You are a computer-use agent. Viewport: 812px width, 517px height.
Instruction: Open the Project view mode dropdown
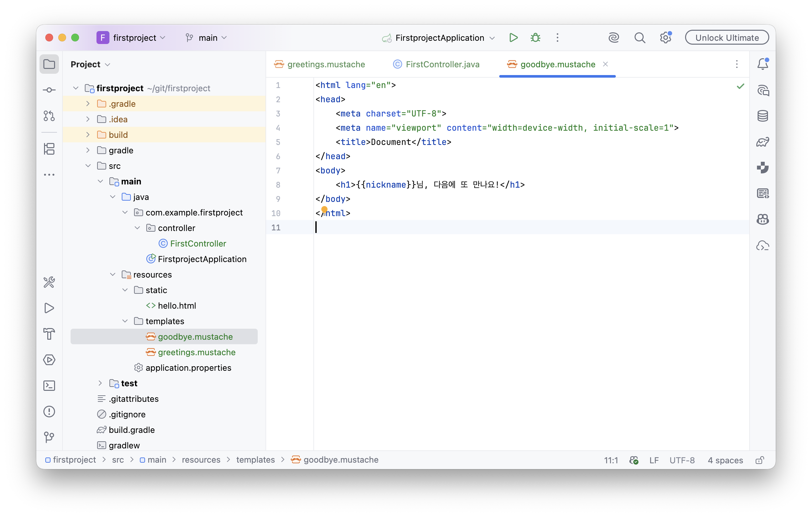(x=90, y=64)
